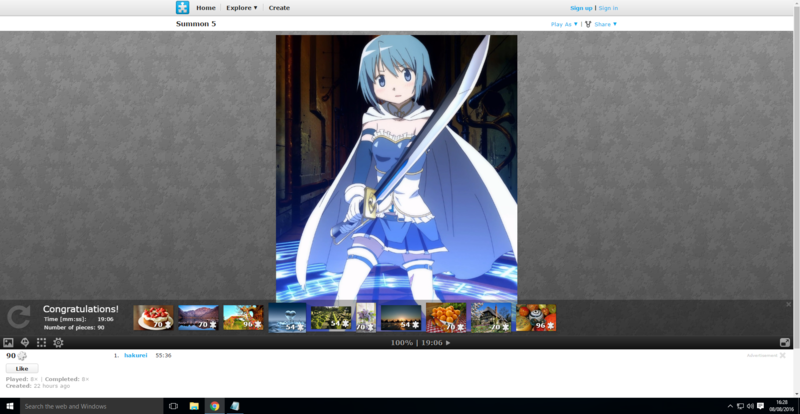Switch to Chrome on the taskbar
Viewport: 800px width, 414px height.
(214, 406)
